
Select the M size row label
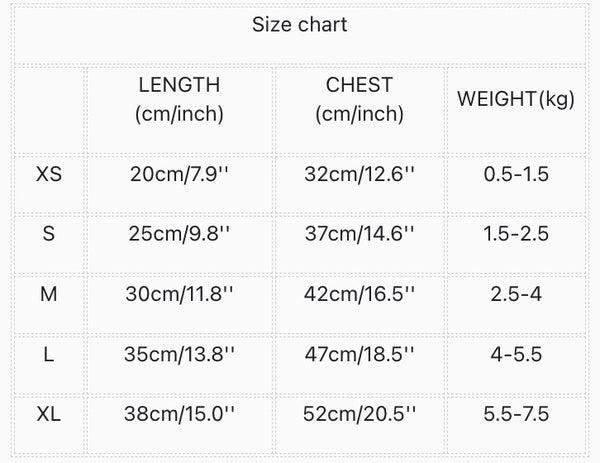(x=48, y=294)
